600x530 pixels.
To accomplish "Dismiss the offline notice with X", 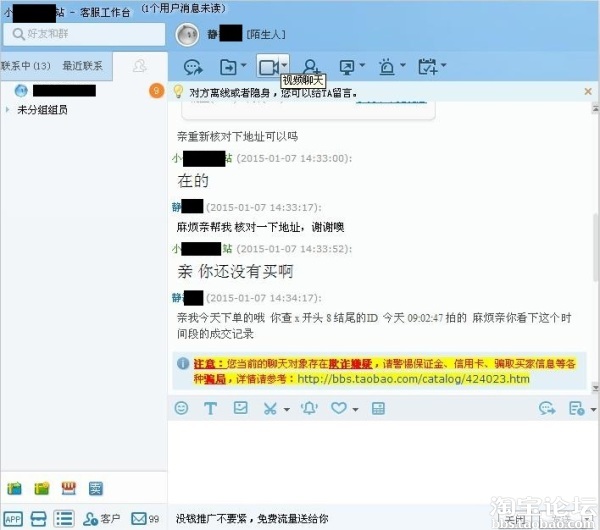I will tap(588, 91).
